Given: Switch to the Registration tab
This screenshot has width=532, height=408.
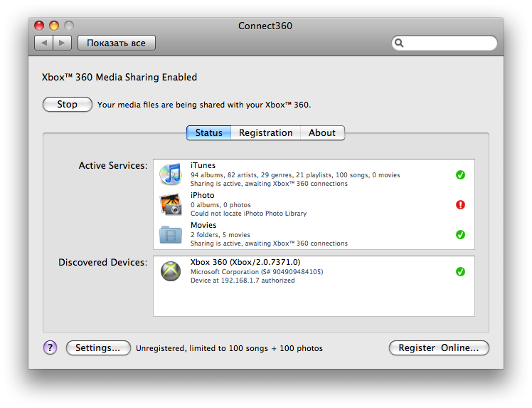Looking at the screenshot, I should click(x=266, y=133).
